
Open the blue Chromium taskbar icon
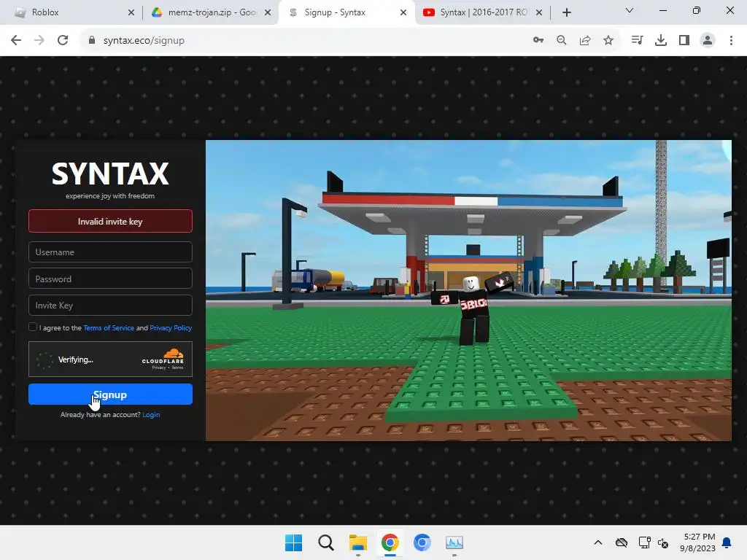coord(422,542)
